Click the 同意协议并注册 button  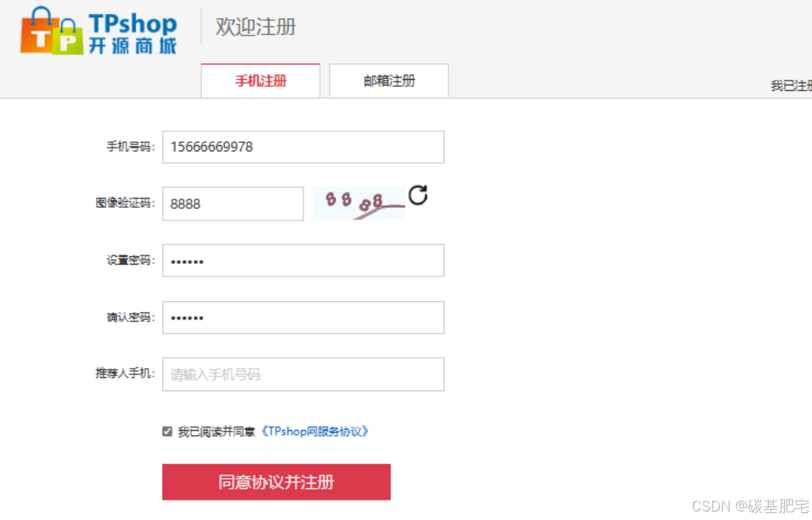tap(276, 482)
